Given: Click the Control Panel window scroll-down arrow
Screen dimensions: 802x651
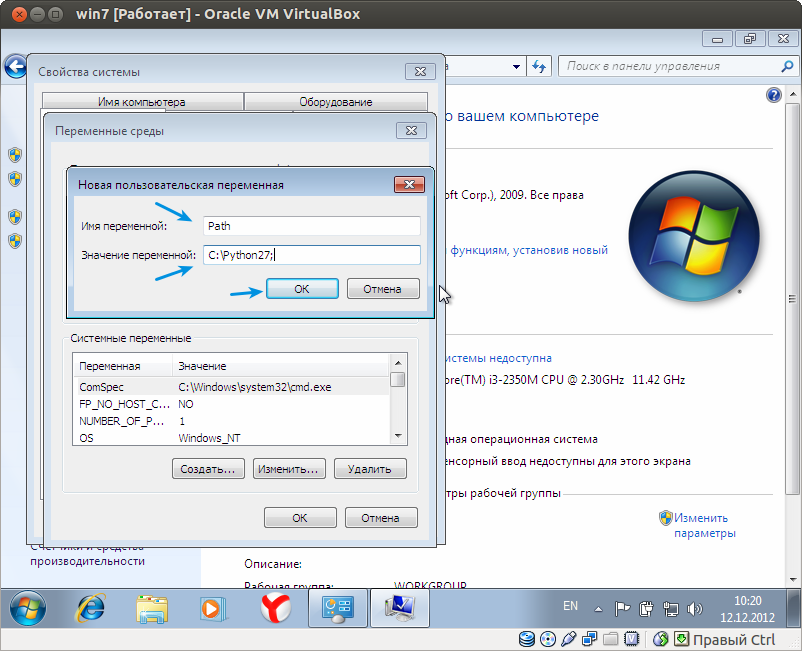Looking at the screenshot, I should click(x=793, y=579).
